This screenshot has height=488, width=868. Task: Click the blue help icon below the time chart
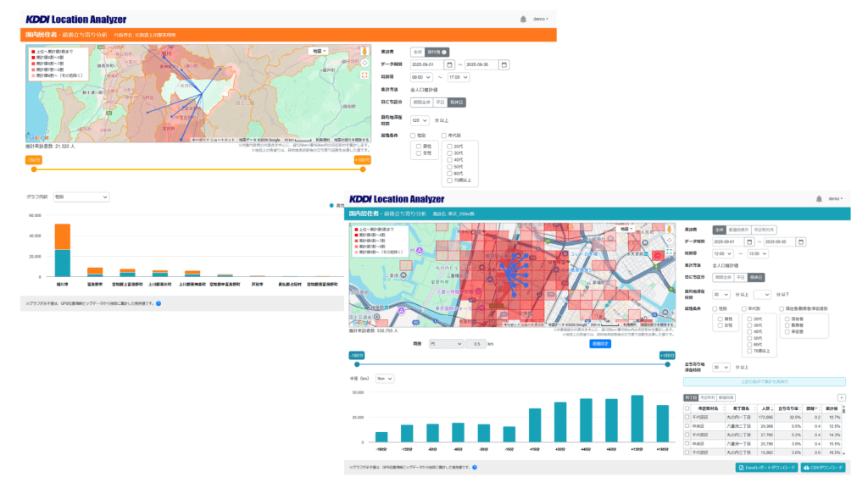click(x=475, y=467)
